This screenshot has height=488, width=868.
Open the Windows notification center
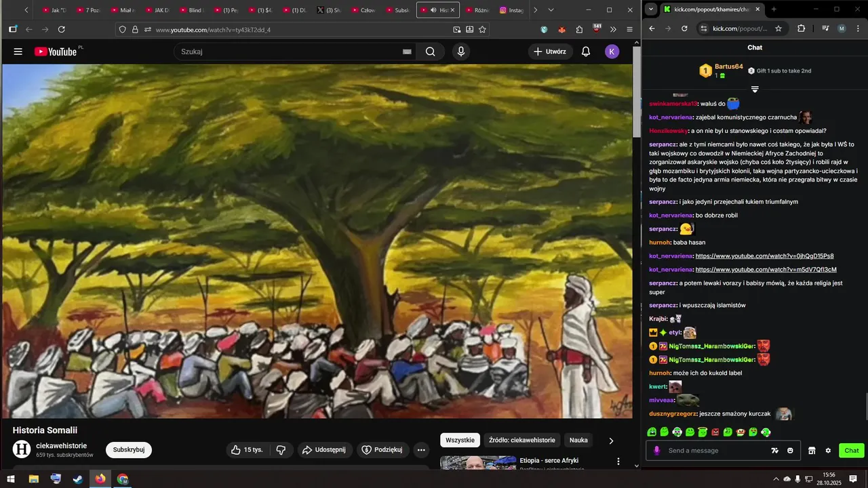click(853, 479)
